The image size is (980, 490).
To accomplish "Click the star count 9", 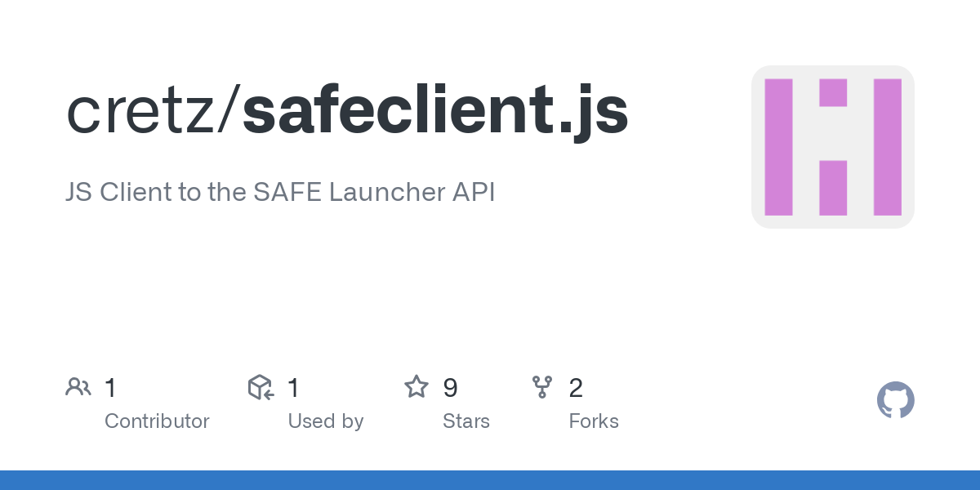I will (450, 388).
